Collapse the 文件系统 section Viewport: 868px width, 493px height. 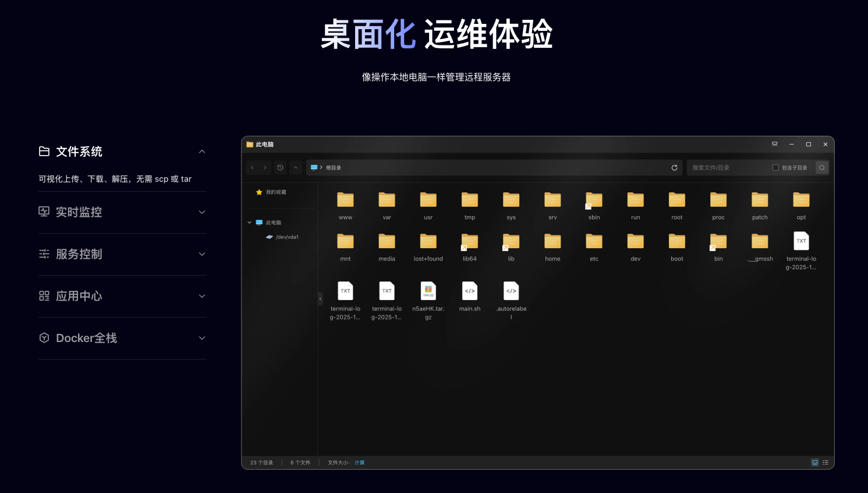[202, 152]
